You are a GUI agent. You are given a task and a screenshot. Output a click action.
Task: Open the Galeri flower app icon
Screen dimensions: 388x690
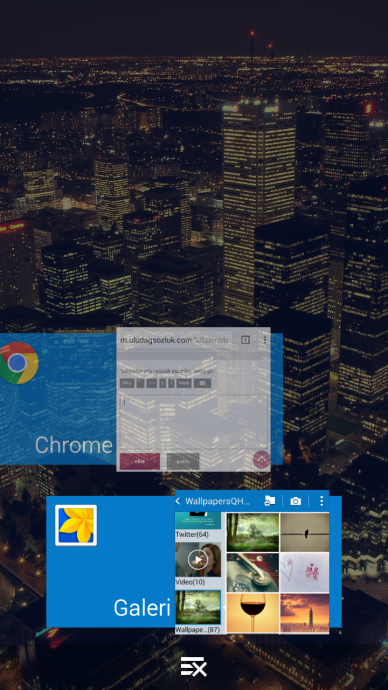pos(76,525)
